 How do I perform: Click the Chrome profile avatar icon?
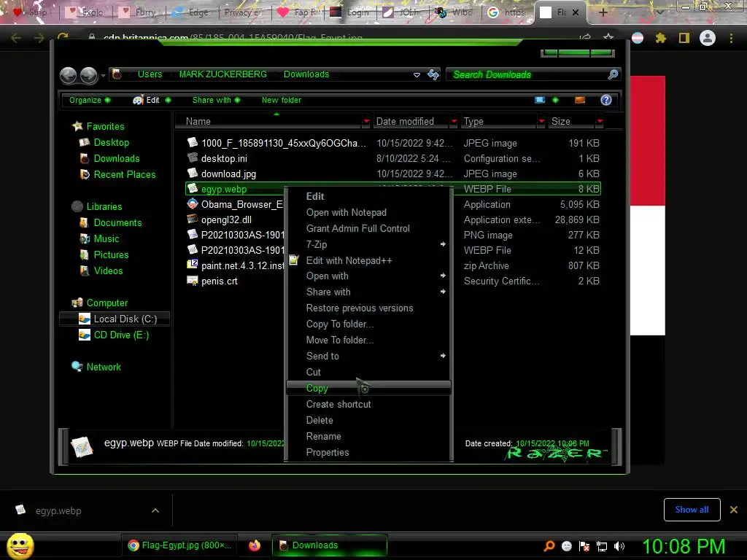708,38
